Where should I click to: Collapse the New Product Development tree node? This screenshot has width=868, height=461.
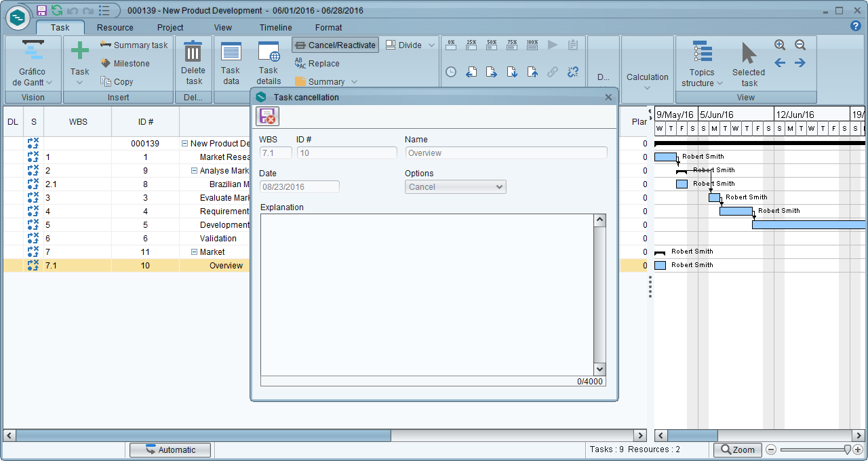click(x=184, y=144)
